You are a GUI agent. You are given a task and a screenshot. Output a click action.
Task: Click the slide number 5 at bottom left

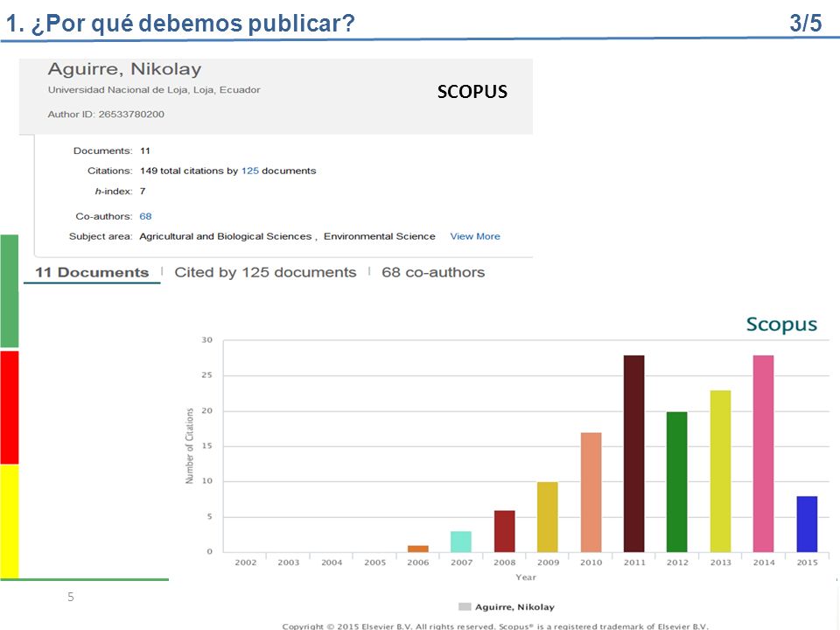pyautogui.click(x=71, y=597)
